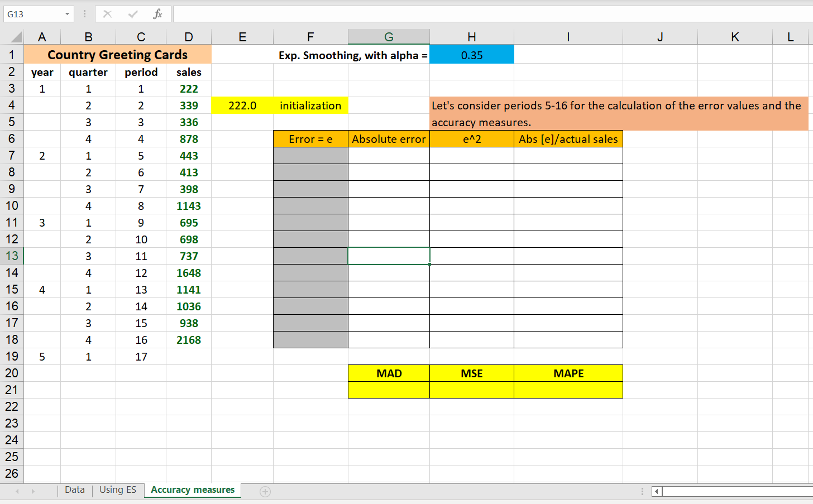Image resolution: width=813 pixels, height=504 pixels.
Task: Click the Name Box showing G13
Action: pyautogui.click(x=33, y=14)
